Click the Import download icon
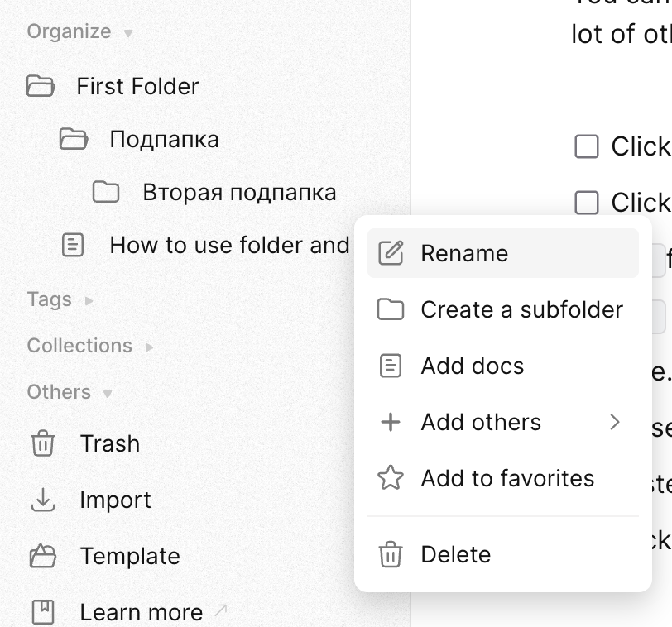This screenshot has width=672, height=627. pos(42,500)
